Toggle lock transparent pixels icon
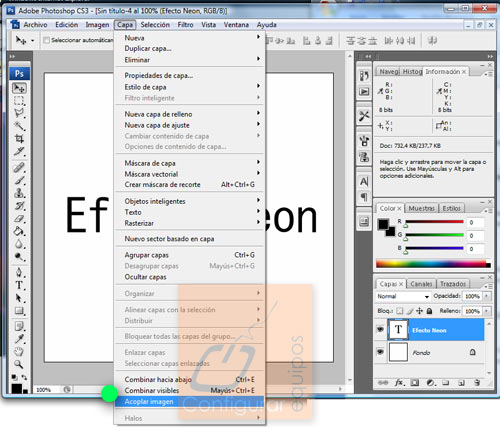Image resolution: width=500 pixels, height=427 pixels. tap(399, 311)
